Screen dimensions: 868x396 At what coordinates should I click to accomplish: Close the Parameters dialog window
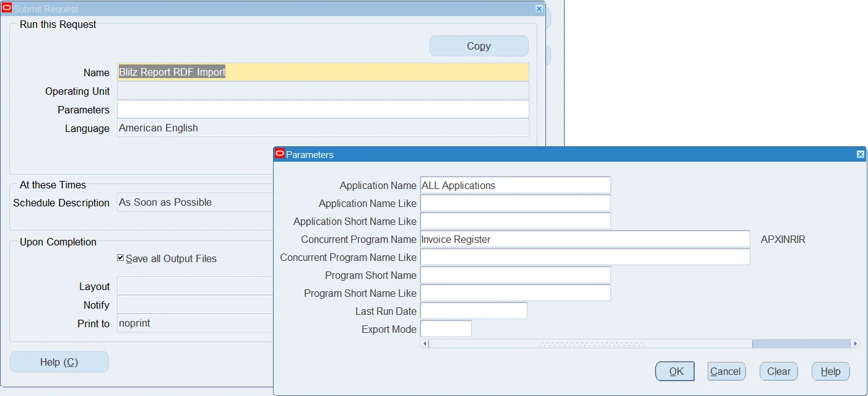pos(861,154)
